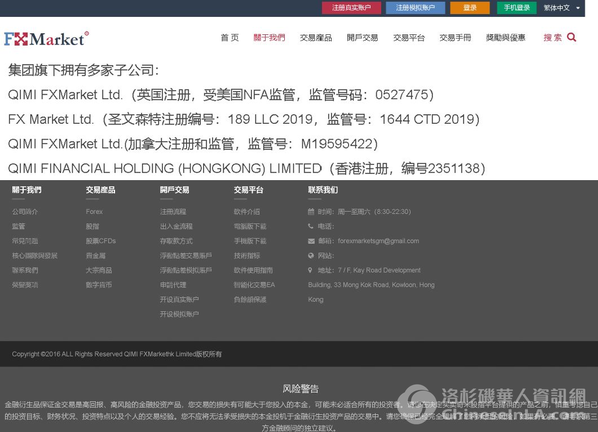Open the 數字貨币 footer link
Image resolution: width=598 pixels, height=432 pixels.
pos(99,285)
